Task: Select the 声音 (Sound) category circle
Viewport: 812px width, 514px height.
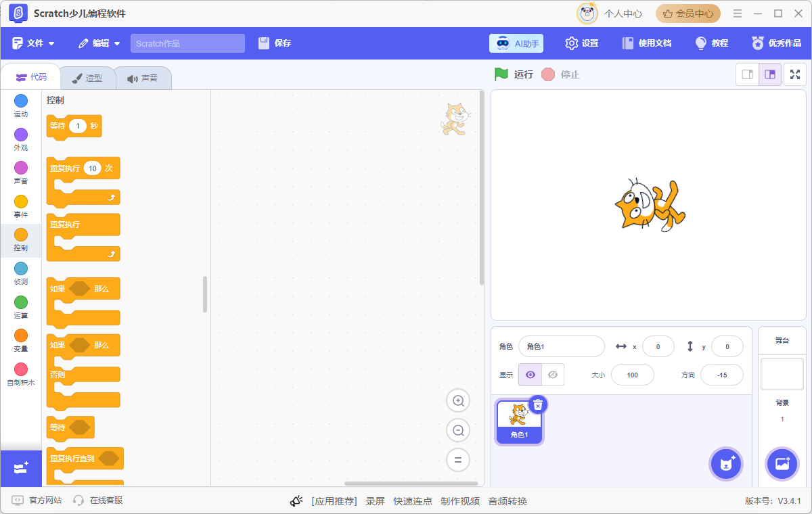Action: tap(21, 168)
